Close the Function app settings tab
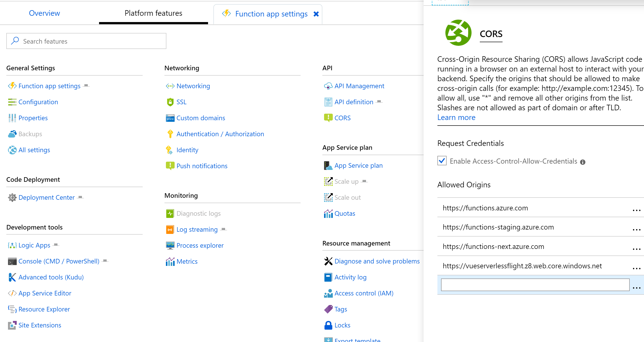This screenshot has width=644, height=342. tap(316, 14)
